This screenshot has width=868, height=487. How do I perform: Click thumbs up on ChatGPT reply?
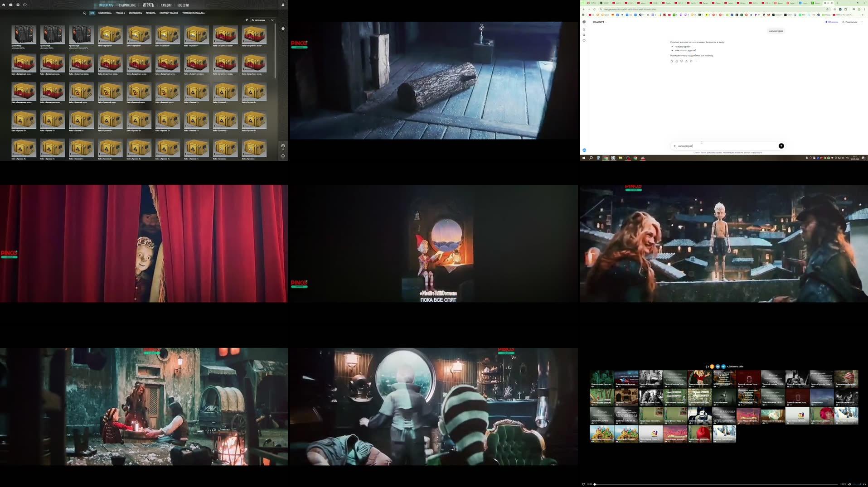(677, 61)
